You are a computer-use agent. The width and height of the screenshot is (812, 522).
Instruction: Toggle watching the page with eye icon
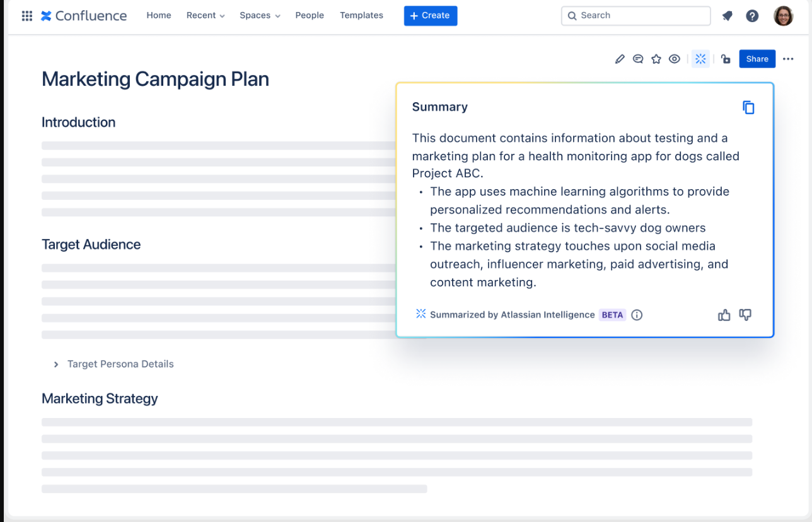coord(675,59)
